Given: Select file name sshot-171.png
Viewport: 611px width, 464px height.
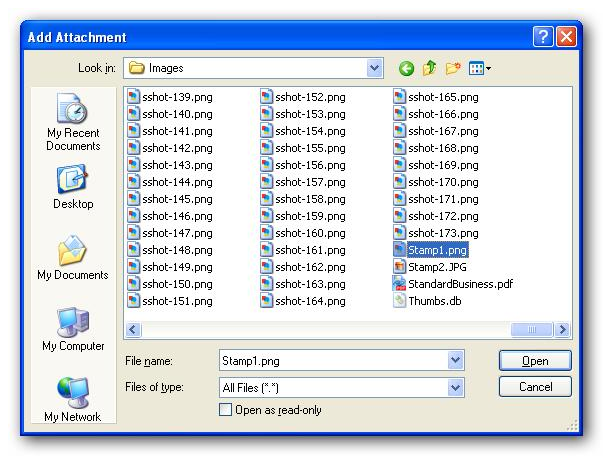Looking at the screenshot, I should [443, 199].
